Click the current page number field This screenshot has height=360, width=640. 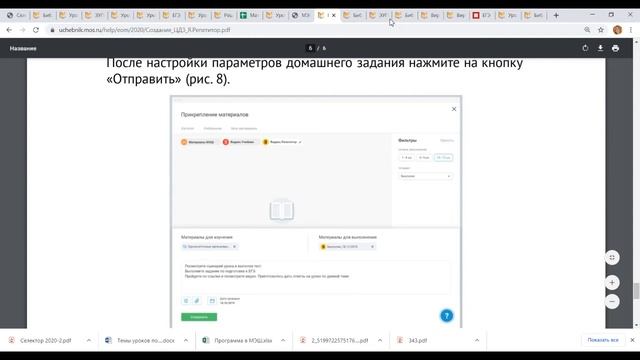[310, 48]
